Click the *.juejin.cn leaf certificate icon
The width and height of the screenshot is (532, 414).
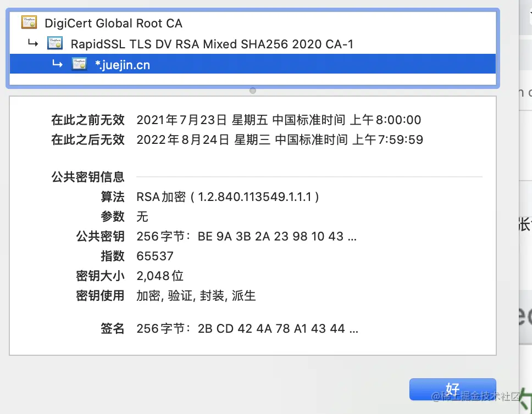pos(79,64)
